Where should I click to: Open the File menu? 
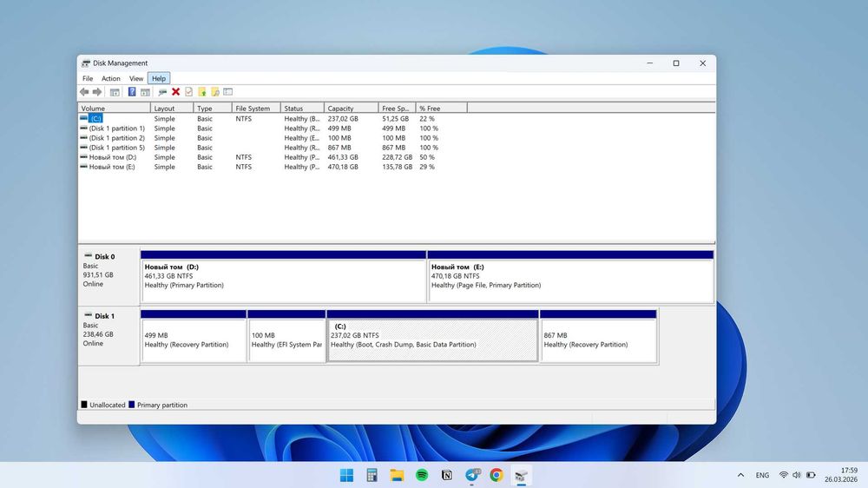pyautogui.click(x=88, y=79)
